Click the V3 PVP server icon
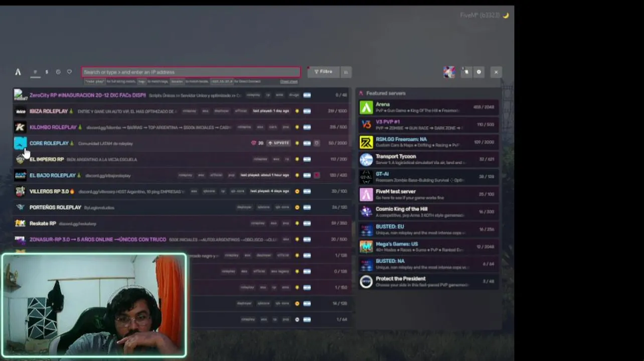This screenshot has height=361, width=644. point(366,125)
